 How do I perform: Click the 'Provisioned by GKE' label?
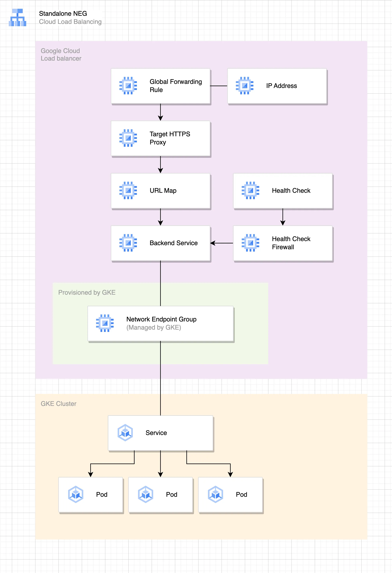[87, 292]
